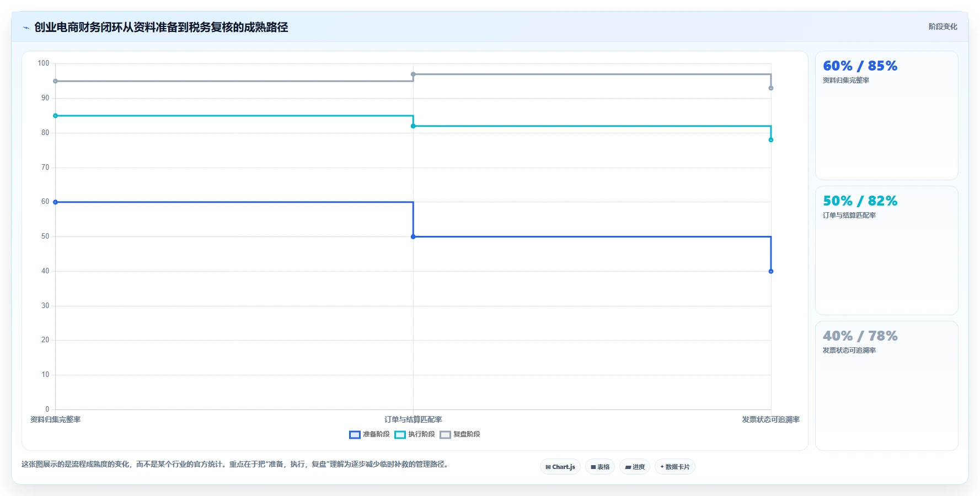
Task: Open the 60% / 85% data card
Action: 886,115
